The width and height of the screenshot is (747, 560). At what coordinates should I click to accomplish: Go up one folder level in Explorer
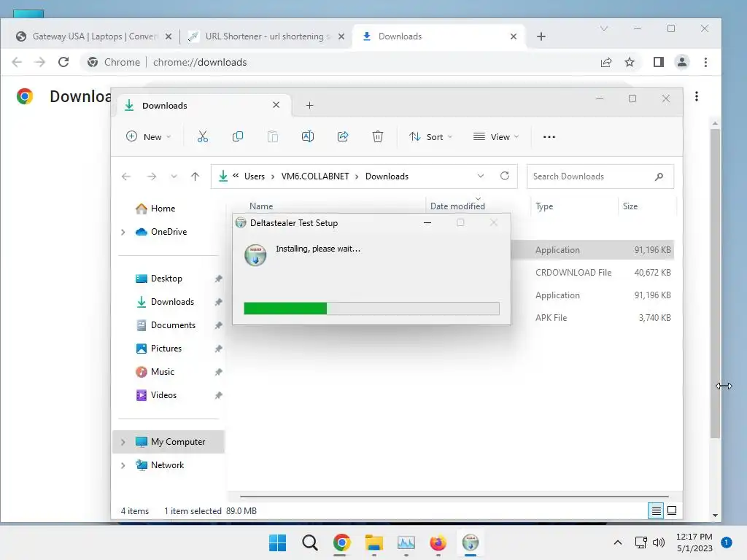click(195, 176)
